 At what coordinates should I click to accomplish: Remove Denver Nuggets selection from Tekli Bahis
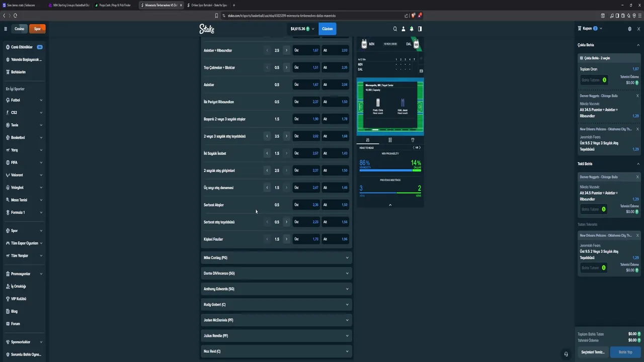[x=637, y=177]
